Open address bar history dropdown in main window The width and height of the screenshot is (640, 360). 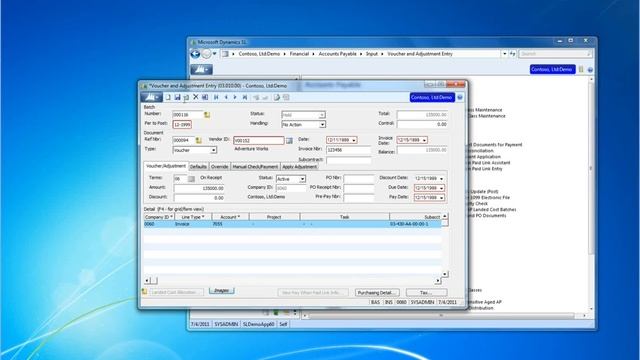[504, 54]
